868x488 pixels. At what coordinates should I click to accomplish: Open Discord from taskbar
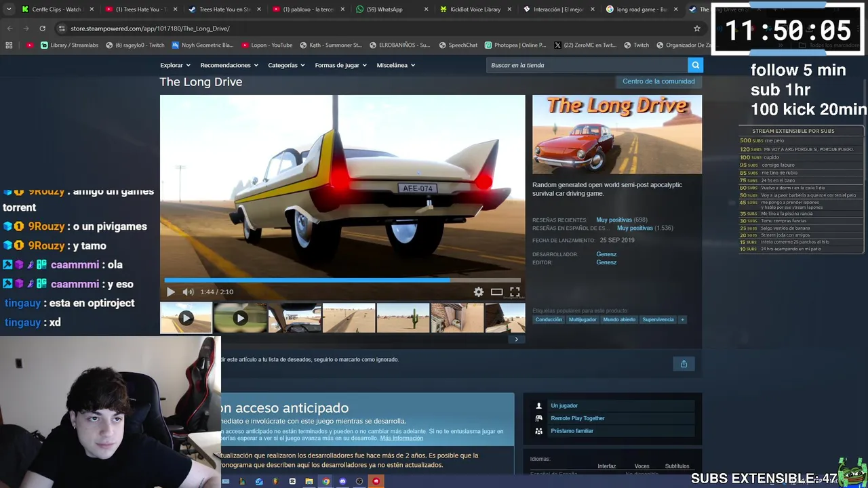[x=342, y=481]
